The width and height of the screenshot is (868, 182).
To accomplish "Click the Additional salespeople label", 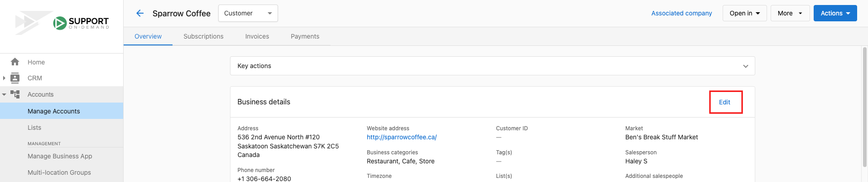I will [x=654, y=176].
